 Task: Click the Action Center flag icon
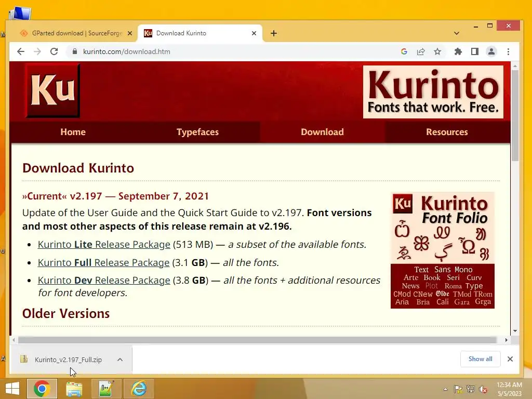458,389
